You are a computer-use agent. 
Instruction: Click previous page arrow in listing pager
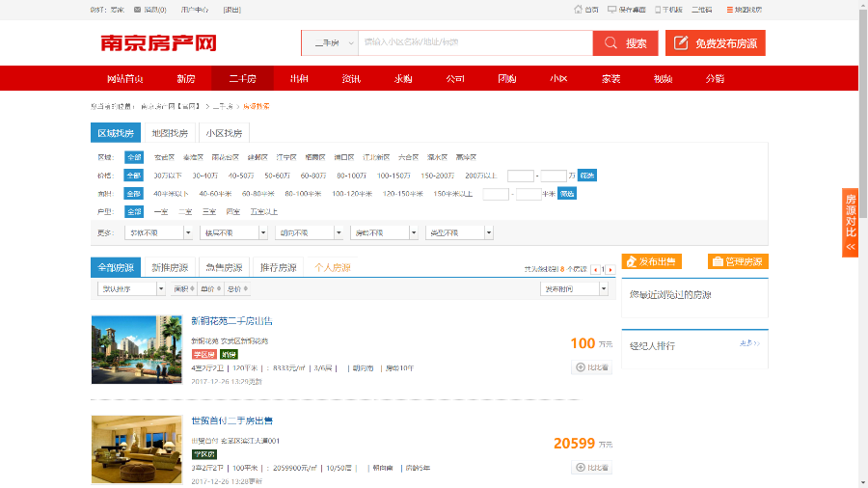click(x=596, y=269)
